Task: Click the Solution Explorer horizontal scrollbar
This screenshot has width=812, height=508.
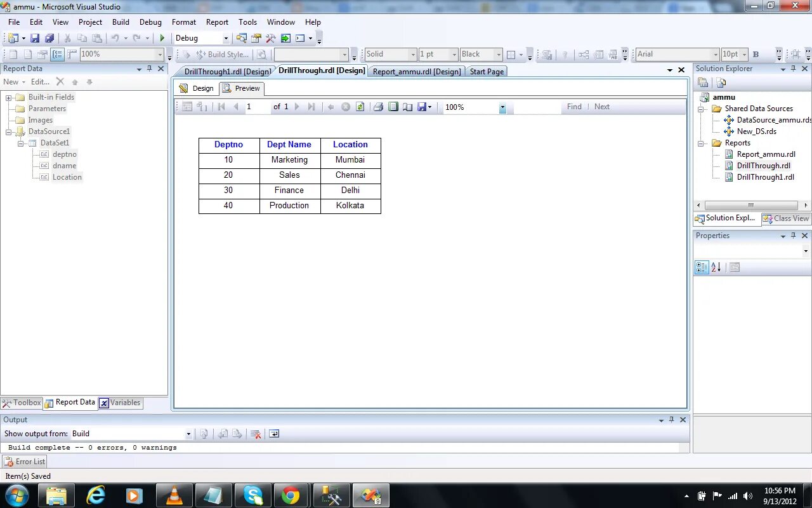Action: (x=751, y=205)
